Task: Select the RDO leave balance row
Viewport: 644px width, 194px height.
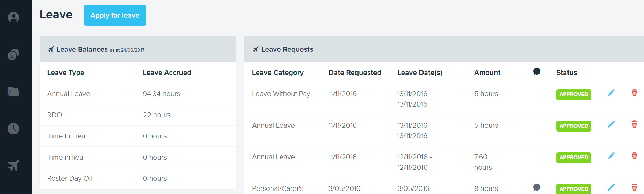Action: (x=138, y=115)
